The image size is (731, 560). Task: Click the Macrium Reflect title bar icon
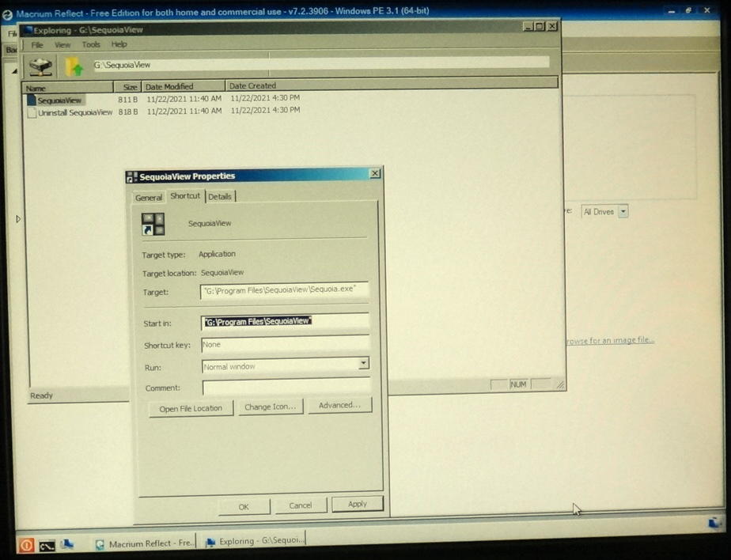click(7, 14)
